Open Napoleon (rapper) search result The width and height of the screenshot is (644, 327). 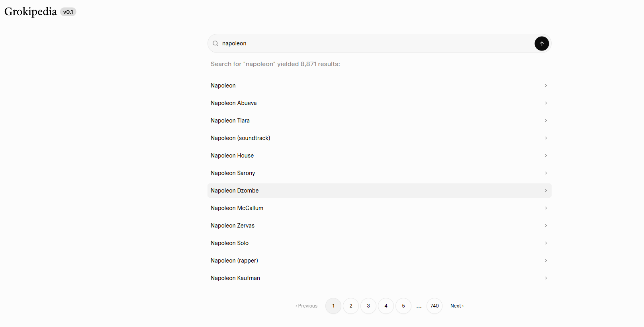[x=234, y=261]
